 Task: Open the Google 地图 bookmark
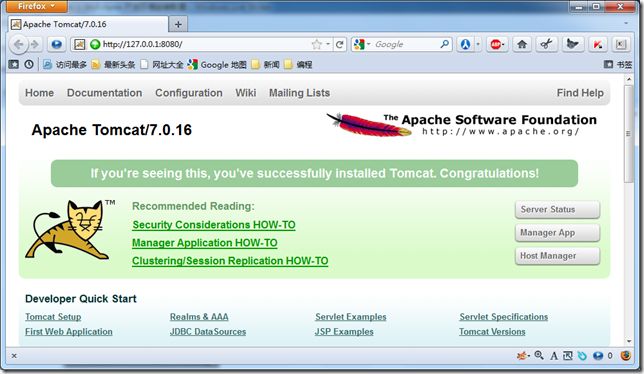[x=217, y=64]
